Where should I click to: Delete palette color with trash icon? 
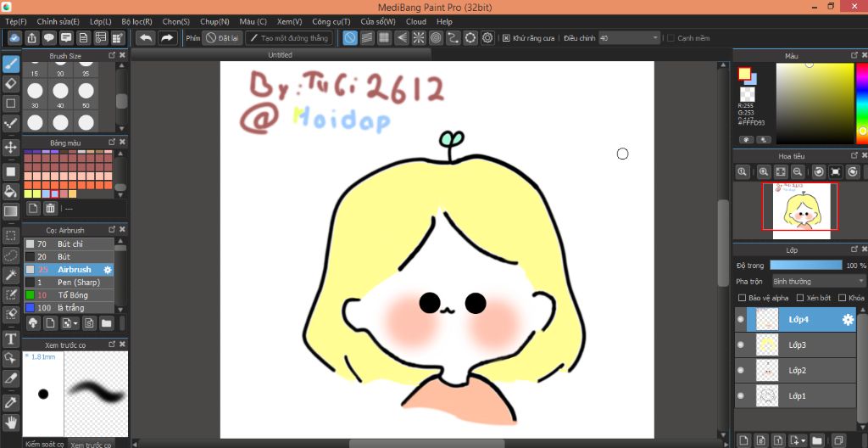tap(50, 209)
